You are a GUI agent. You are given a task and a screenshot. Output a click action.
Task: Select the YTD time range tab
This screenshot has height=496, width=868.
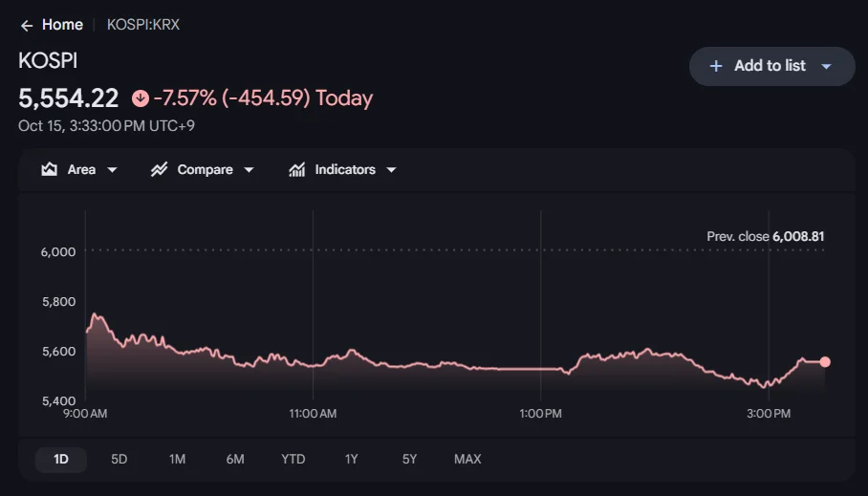point(293,460)
